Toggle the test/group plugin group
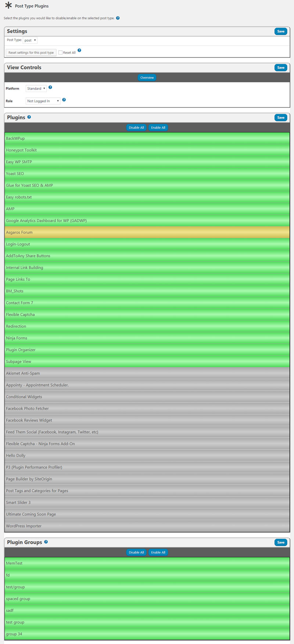The image size is (294, 644). 147,587
